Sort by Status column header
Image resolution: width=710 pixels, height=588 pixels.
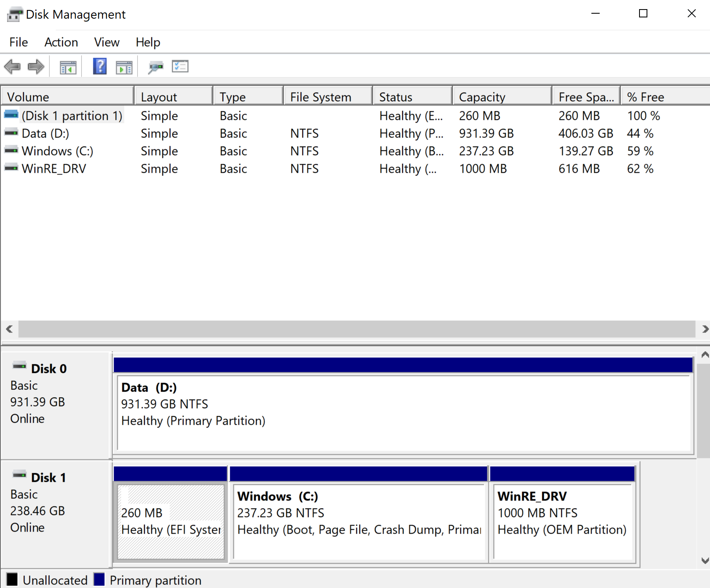(413, 97)
